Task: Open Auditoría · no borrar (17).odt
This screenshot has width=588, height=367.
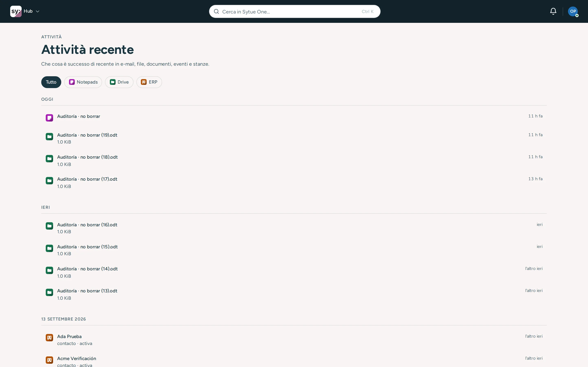Action: tap(294, 182)
